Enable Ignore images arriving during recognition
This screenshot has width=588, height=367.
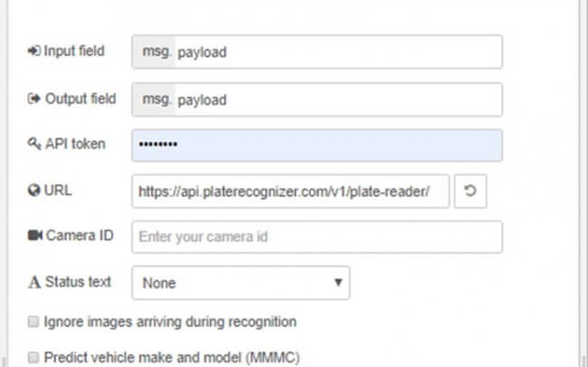point(33,322)
